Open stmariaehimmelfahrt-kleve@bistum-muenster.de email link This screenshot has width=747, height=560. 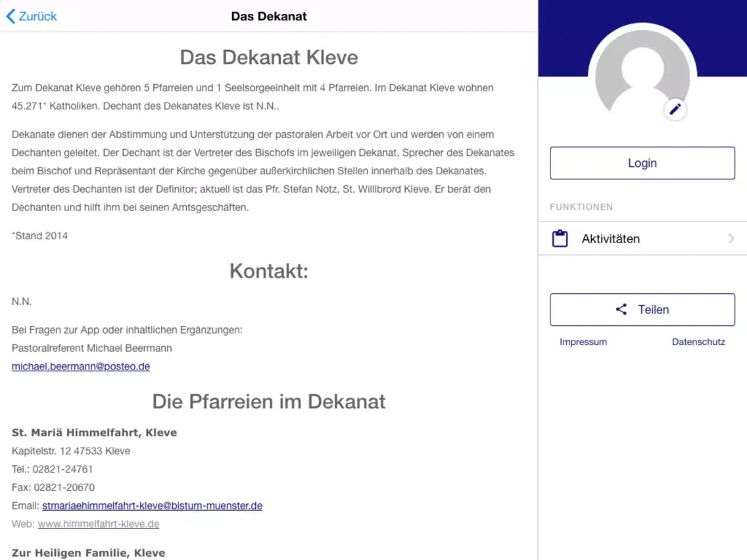click(x=152, y=505)
